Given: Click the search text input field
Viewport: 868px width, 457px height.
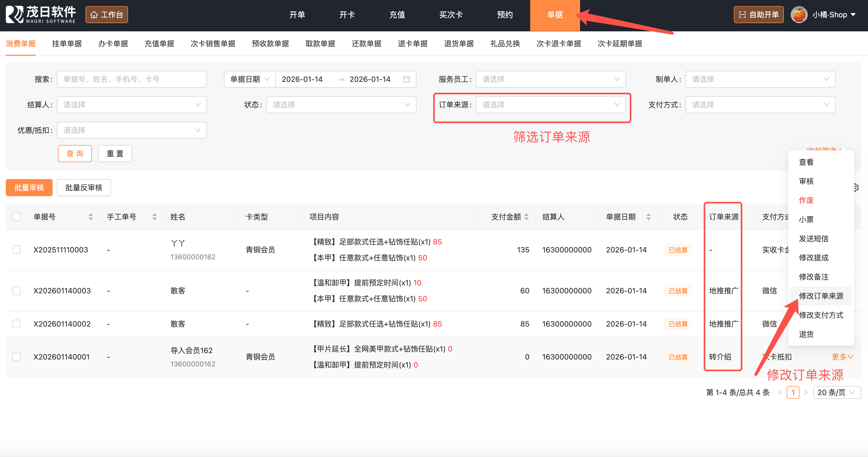Looking at the screenshot, I should pos(131,79).
